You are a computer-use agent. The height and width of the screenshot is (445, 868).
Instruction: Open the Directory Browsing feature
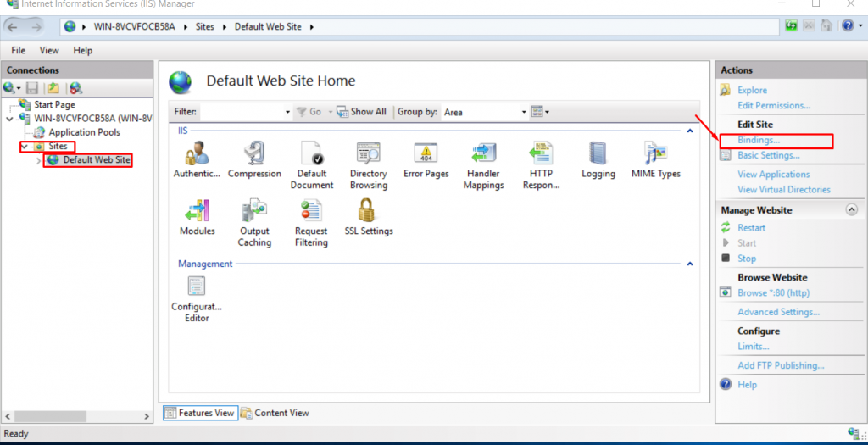click(368, 153)
